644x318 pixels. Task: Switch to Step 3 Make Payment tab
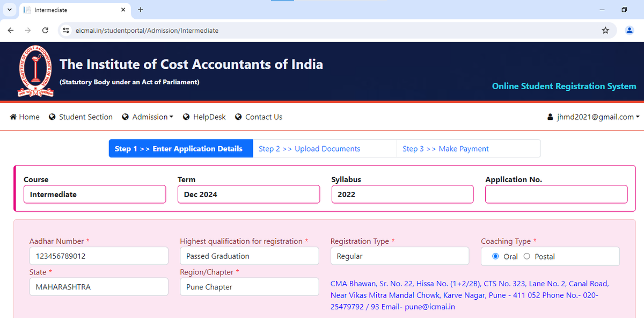469,149
